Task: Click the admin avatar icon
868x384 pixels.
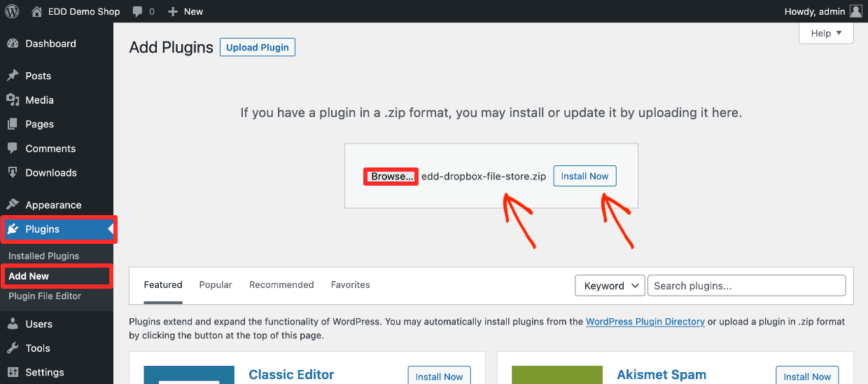Action: coord(855,11)
